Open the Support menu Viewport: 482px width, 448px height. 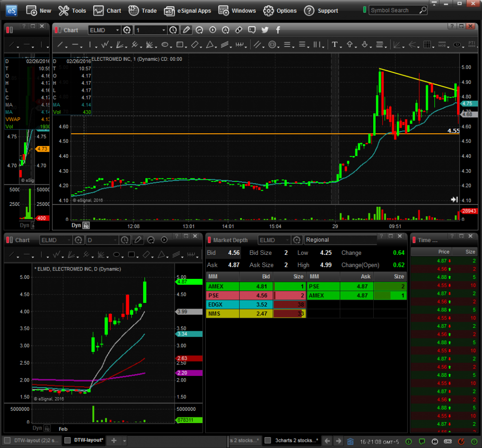321,11
